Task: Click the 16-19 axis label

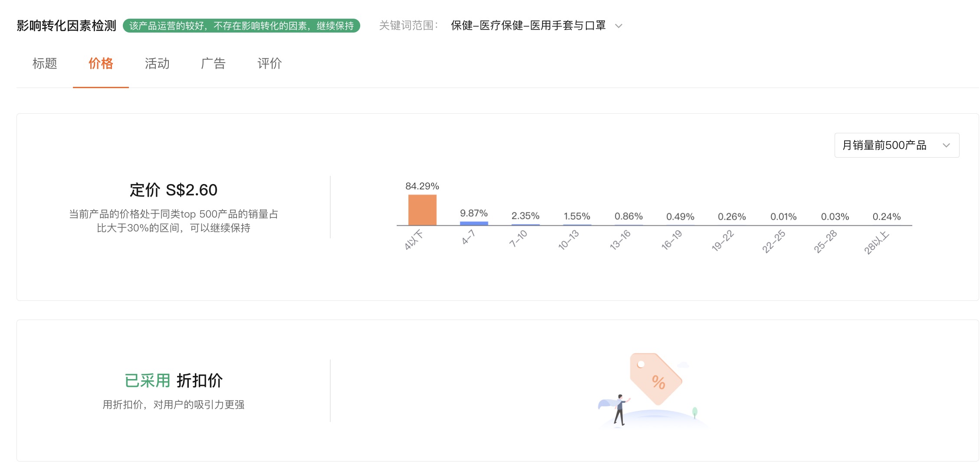Action: click(x=671, y=240)
